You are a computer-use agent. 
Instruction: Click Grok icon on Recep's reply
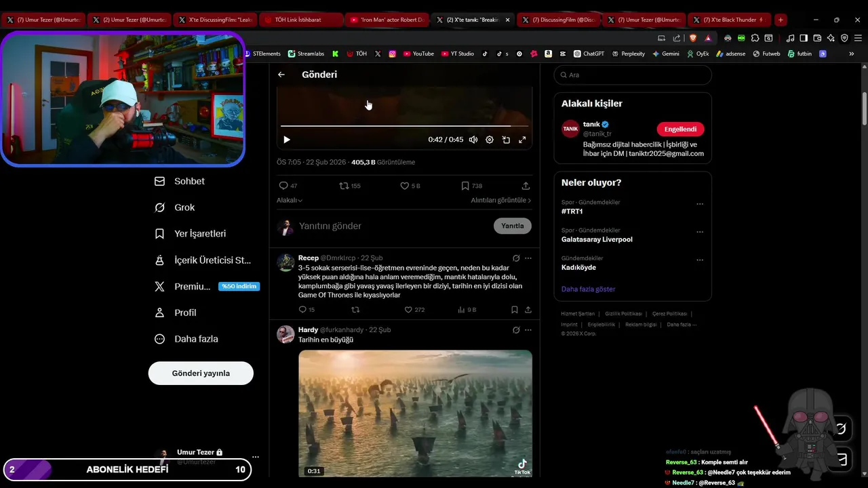coord(516,258)
